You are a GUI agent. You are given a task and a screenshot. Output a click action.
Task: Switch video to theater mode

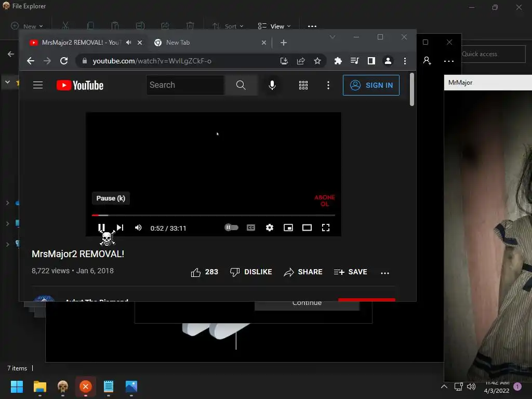click(x=307, y=228)
